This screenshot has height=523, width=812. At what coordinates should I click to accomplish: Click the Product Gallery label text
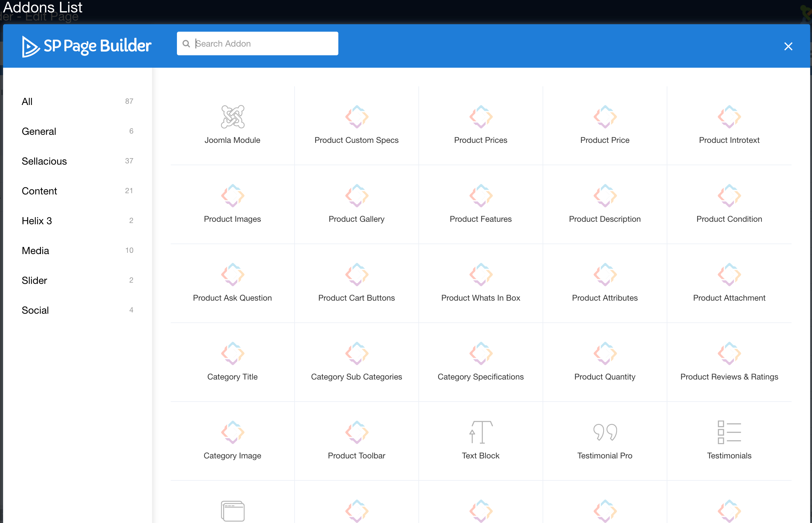[x=356, y=219]
